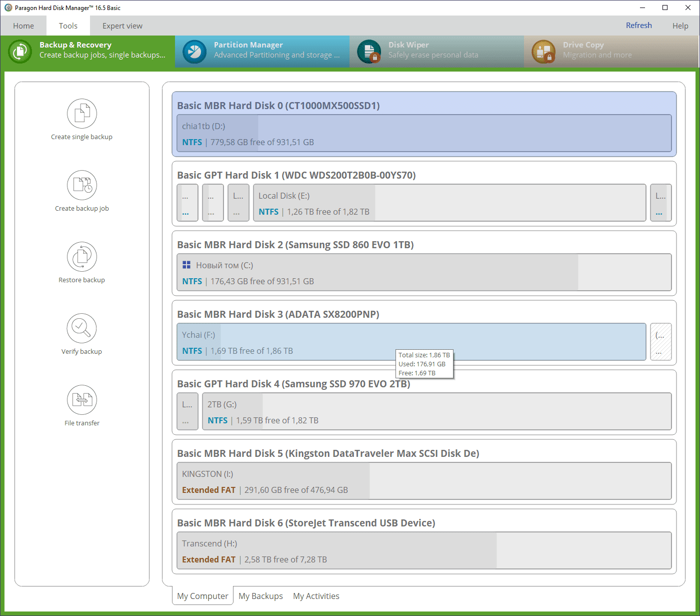Click the '1,26 TB free of 1,82 TB' text
700x616 pixels.
[328, 212]
